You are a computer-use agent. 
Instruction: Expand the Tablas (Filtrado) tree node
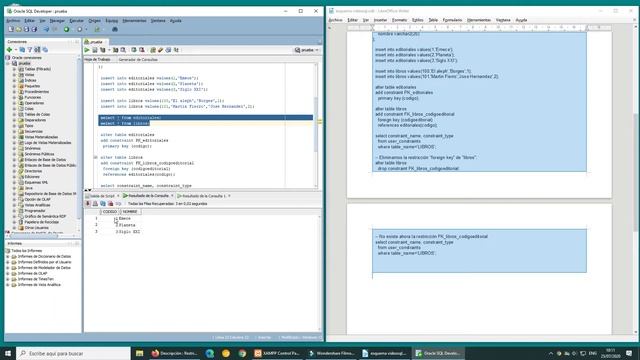point(14,69)
